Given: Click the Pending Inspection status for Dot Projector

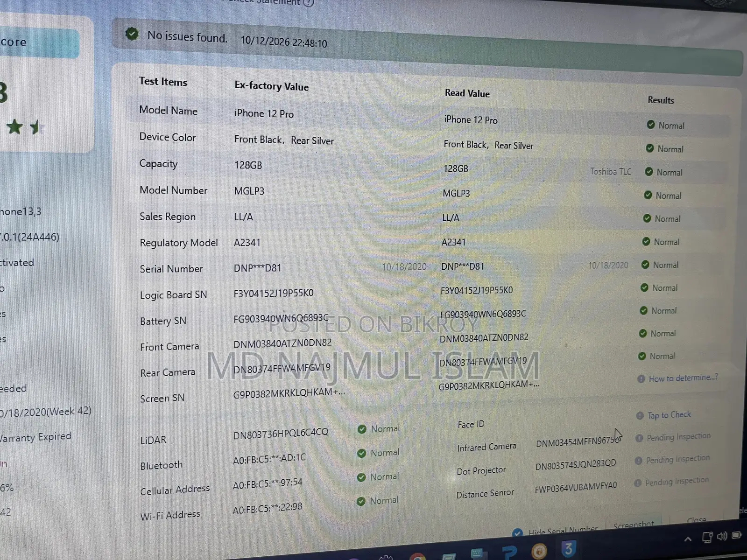Looking at the screenshot, I should (x=677, y=459).
